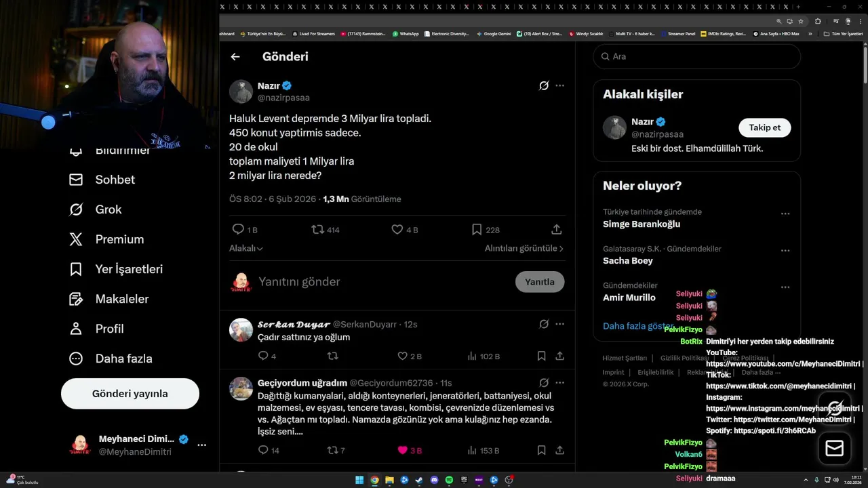The width and height of the screenshot is (868, 488).
Task: Open account menu next to Meyhaneci Dimitri
Action: point(201,445)
